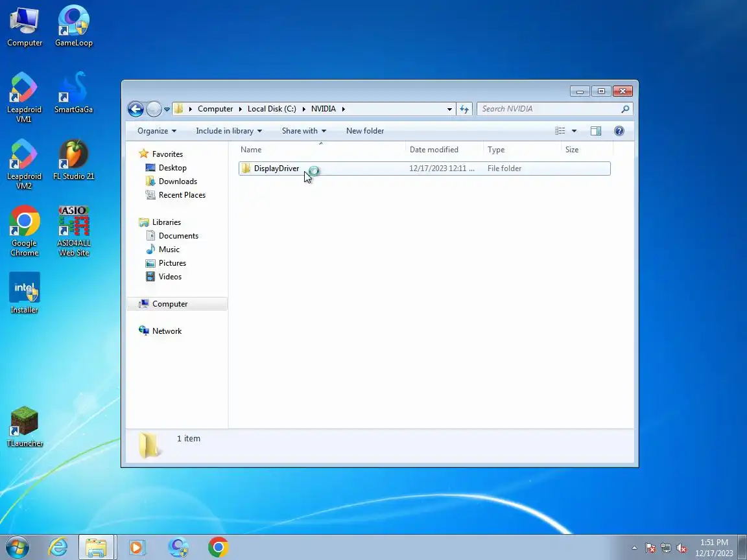Viewport: 747px width, 560px height.
Task: Open the Computer desktop icon
Action: point(24,27)
